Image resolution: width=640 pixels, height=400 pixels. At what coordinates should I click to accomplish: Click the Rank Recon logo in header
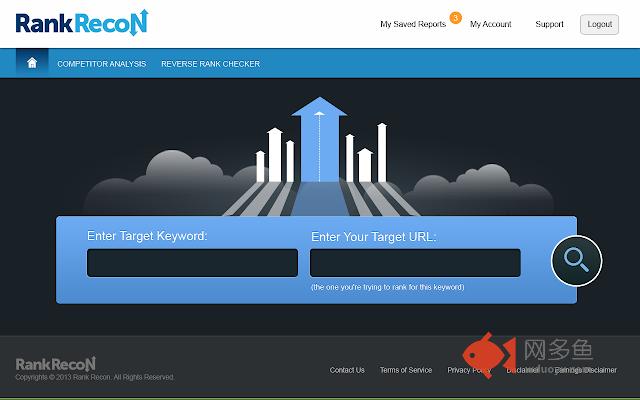point(67,22)
